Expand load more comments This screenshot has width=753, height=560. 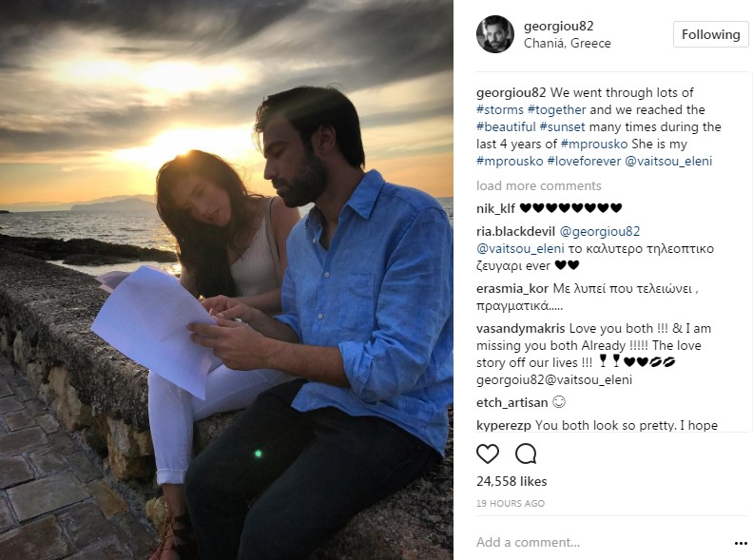click(538, 185)
